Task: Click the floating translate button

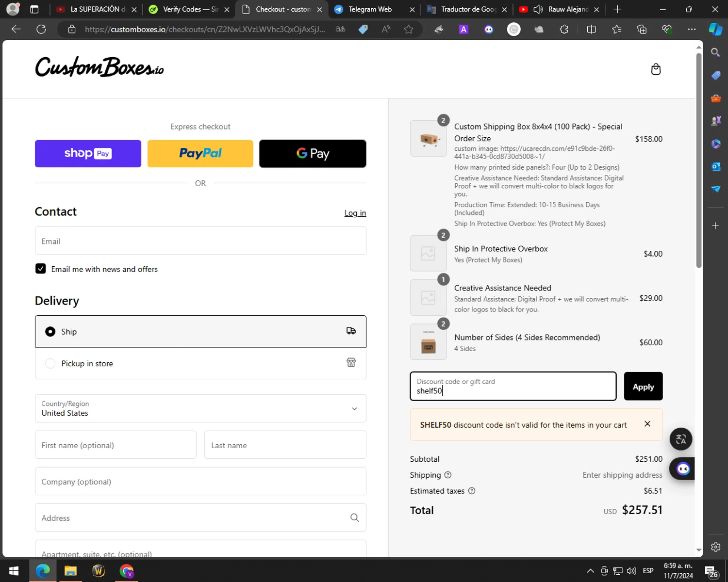Action: 681,439
